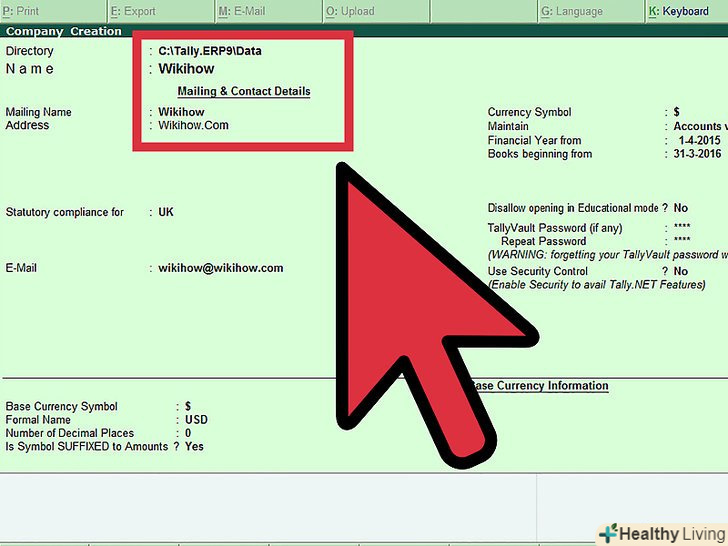Click the Directory path C:\Tally.ERP9\Data
The height and width of the screenshot is (546, 728).
pyautogui.click(x=210, y=51)
